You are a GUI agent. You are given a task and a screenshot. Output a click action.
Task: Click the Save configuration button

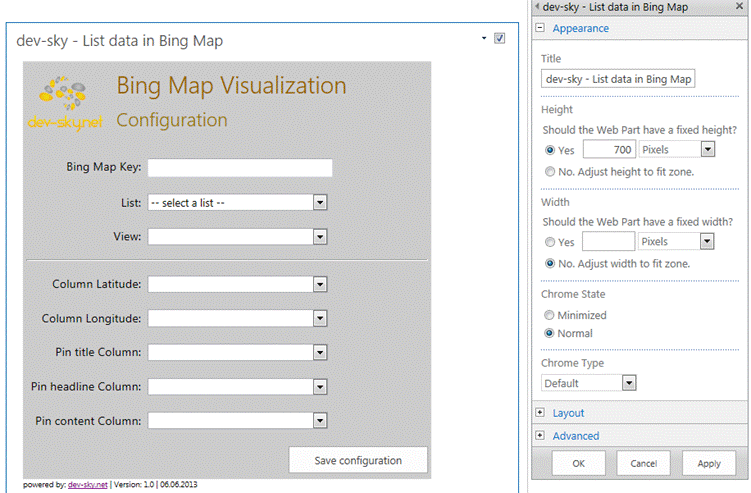coord(358,460)
